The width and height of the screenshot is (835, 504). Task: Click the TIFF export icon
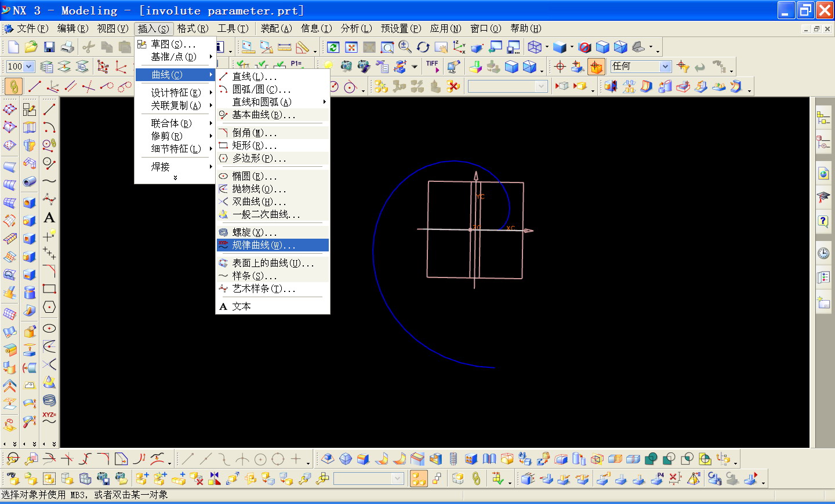[x=433, y=67]
